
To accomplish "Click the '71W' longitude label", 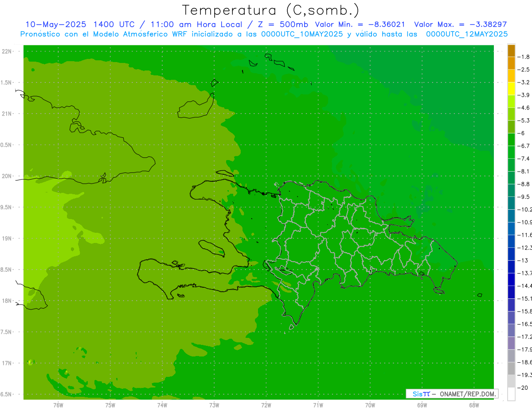I will tap(318, 405).
